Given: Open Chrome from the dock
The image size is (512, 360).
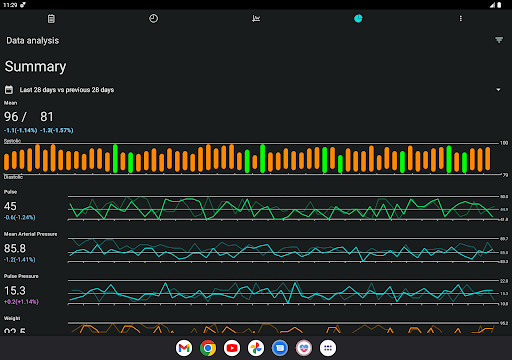Looking at the screenshot, I should click(208, 348).
